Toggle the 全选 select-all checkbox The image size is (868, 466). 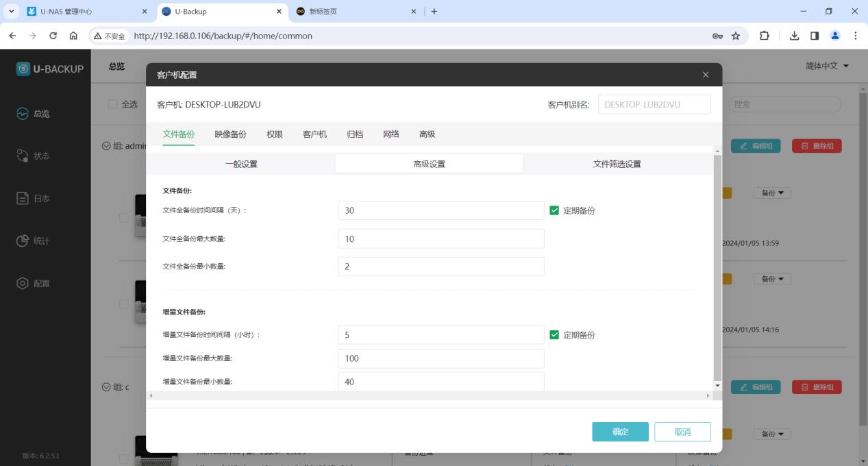[112, 104]
